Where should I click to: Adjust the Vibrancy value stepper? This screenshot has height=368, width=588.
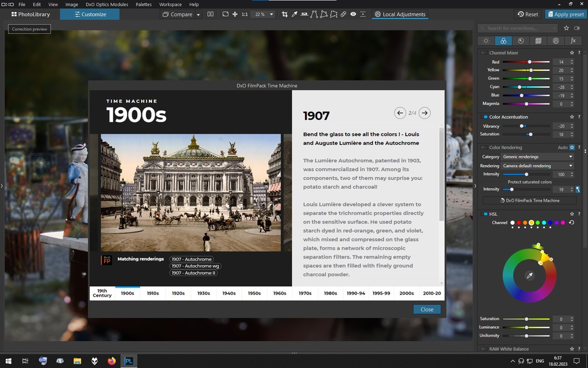pyautogui.click(x=572, y=126)
